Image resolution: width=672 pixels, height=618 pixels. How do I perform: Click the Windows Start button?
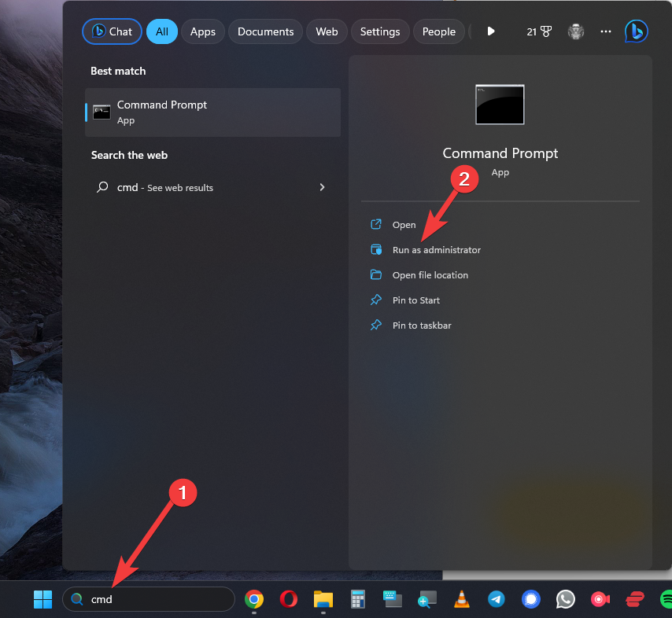(x=42, y=600)
